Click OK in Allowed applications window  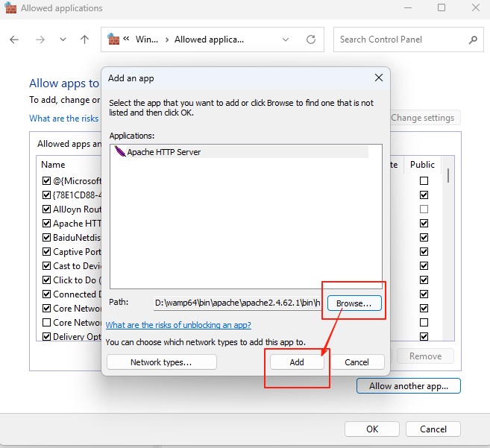click(372, 429)
